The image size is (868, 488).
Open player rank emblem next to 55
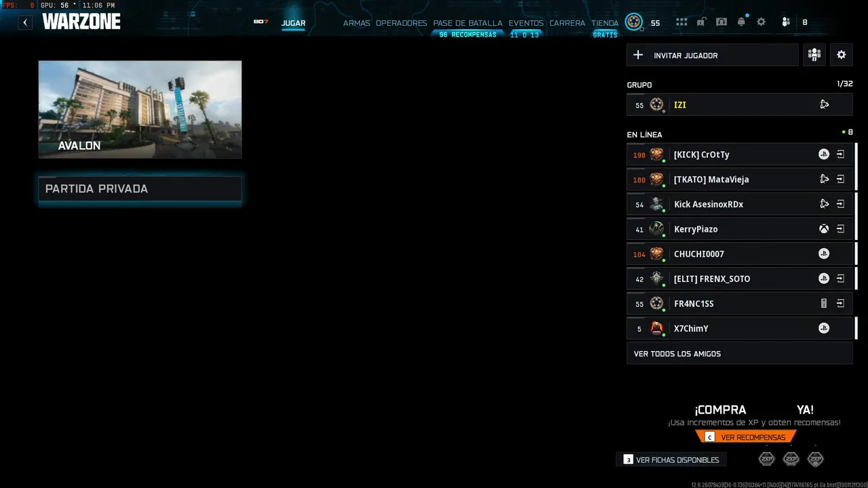click(x=633, y=22)
